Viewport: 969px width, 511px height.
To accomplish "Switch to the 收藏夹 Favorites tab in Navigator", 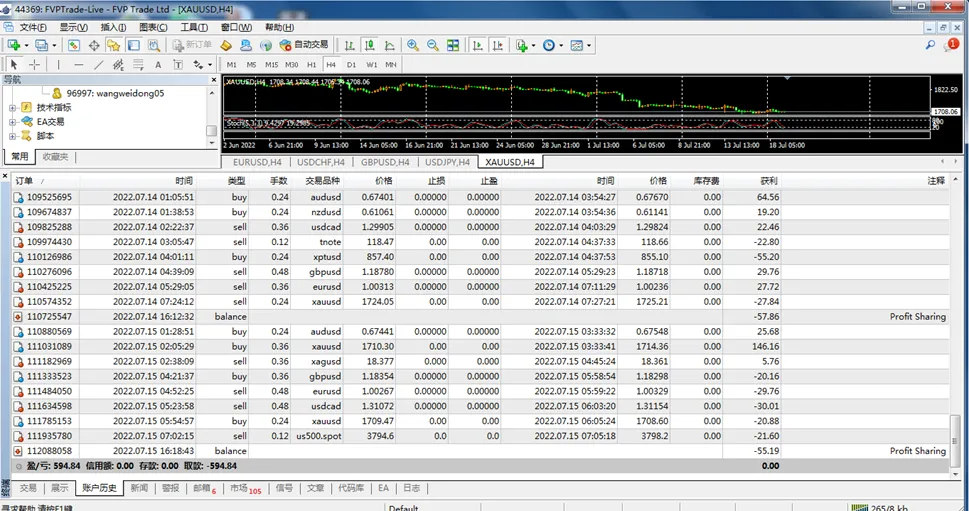I will click(56, 157).
